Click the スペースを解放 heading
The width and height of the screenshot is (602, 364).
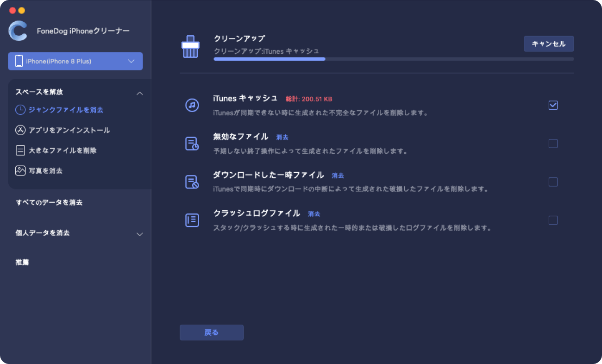coord(39,92)
